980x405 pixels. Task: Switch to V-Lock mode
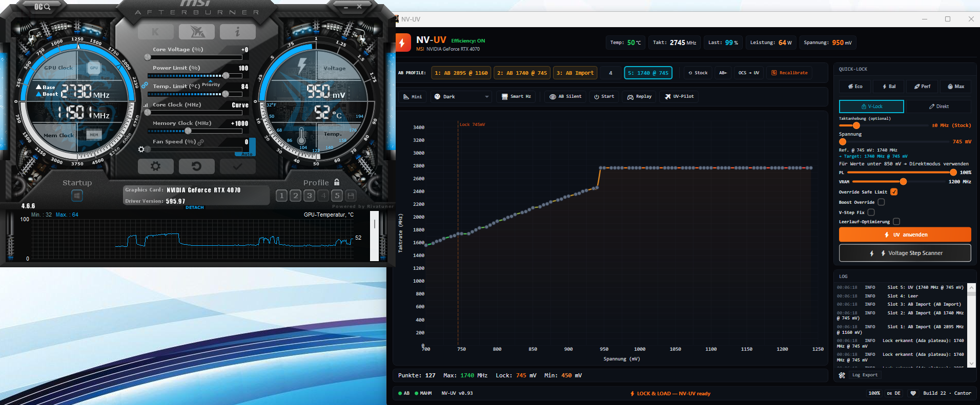(x=871, y=106)
